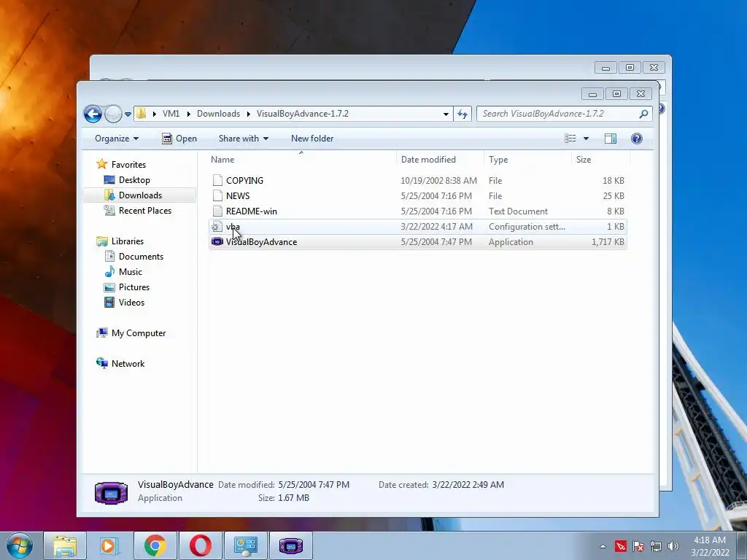Open the Documents library
This screenshot has width=747, height=560.
[141, 256]
